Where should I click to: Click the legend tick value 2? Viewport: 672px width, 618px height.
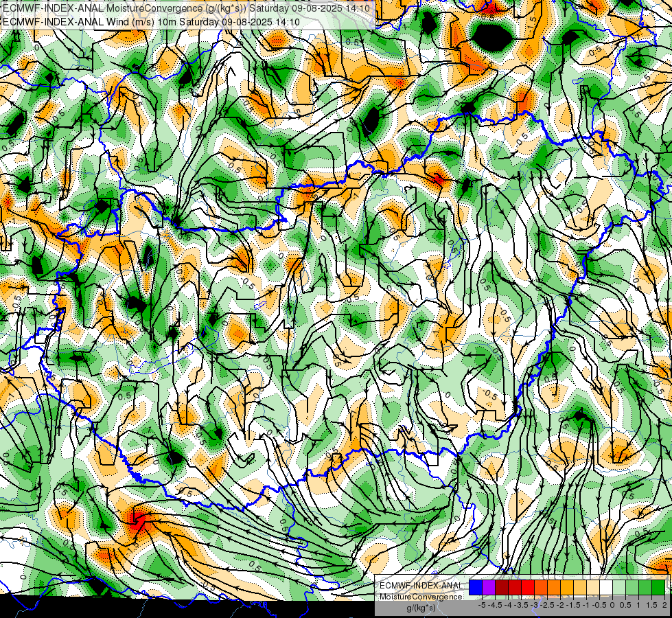coord(664,605)
